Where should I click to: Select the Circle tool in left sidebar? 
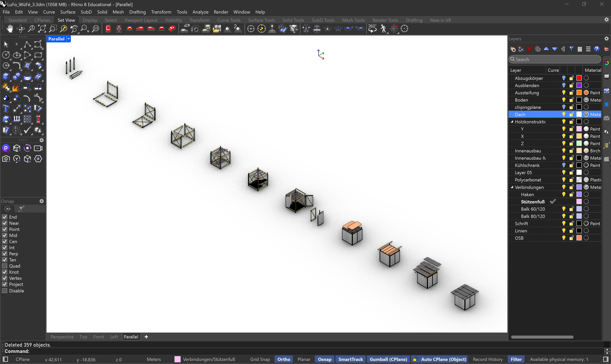click(x=6, y=55)
